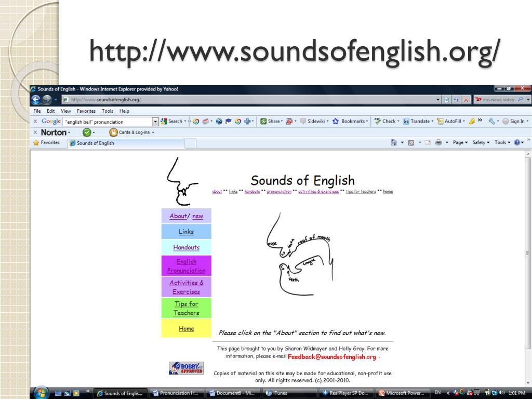
Task: Open the File menu
Action: click(37, 111)
